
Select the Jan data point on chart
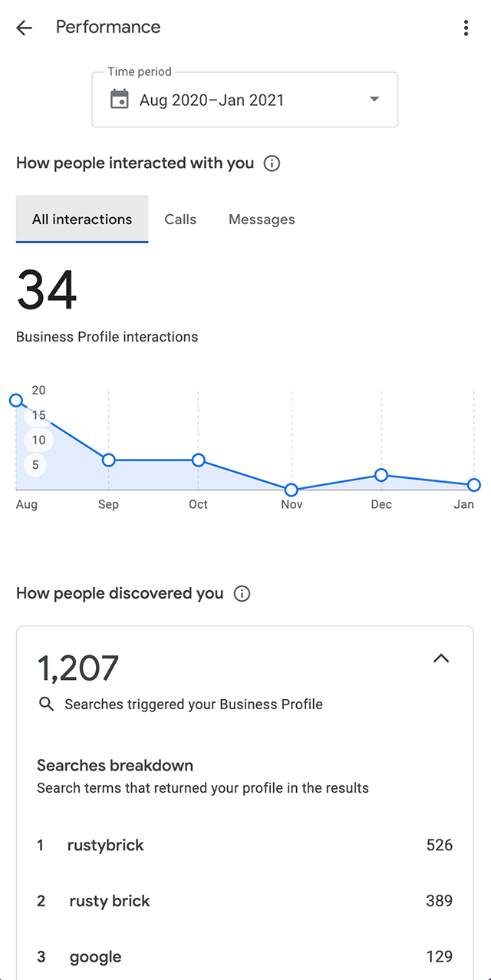pyautogui.click(x=474, y=485)
